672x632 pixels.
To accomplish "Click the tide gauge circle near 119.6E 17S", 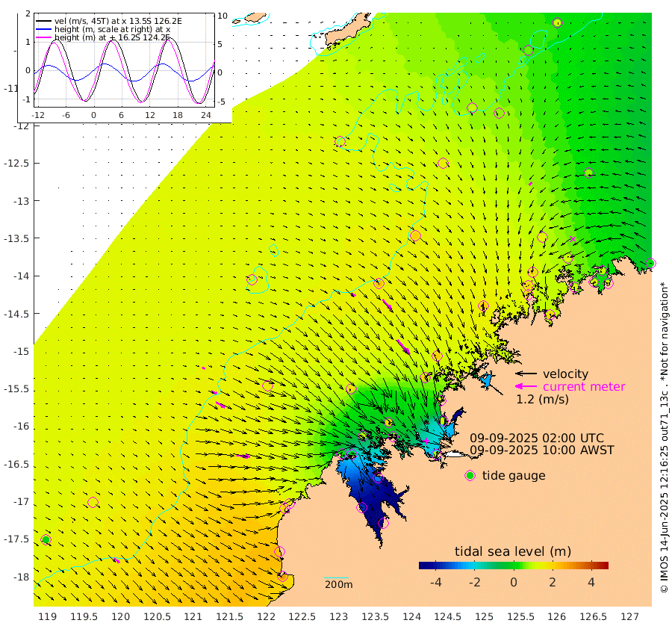I will (x=93, y=502).
